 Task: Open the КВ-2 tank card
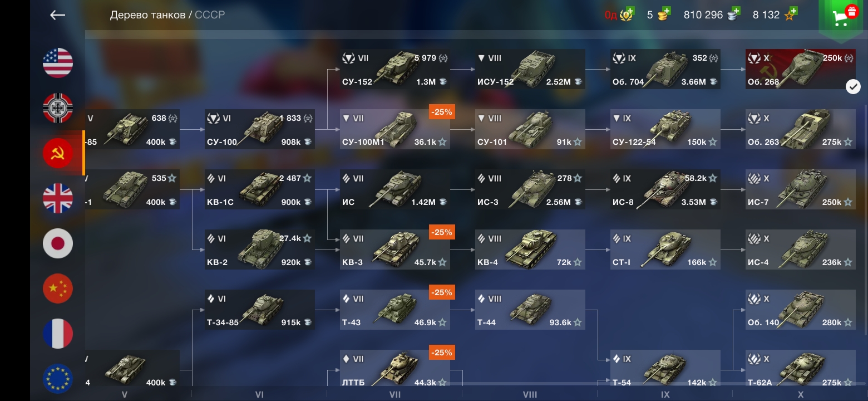click(x=260, y=250)
